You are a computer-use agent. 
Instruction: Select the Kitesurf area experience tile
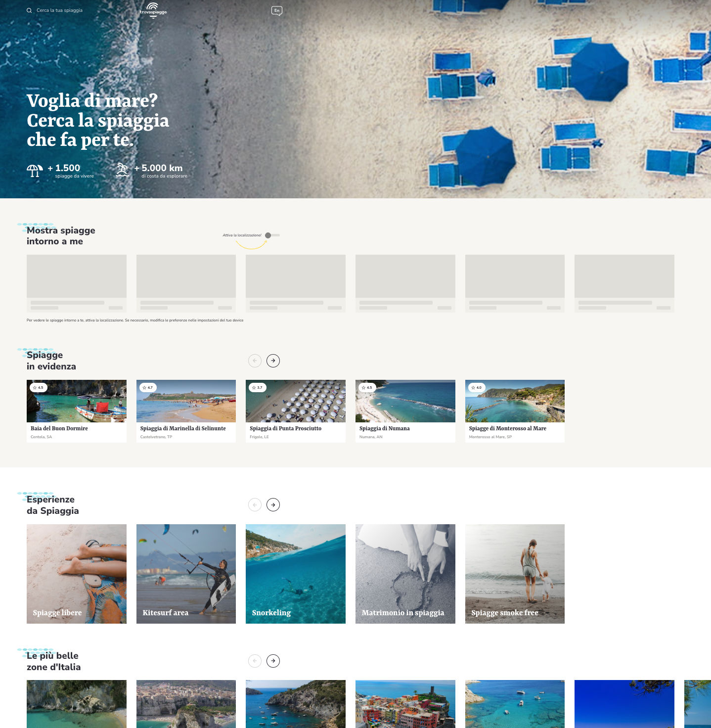(x=186, y=574)
